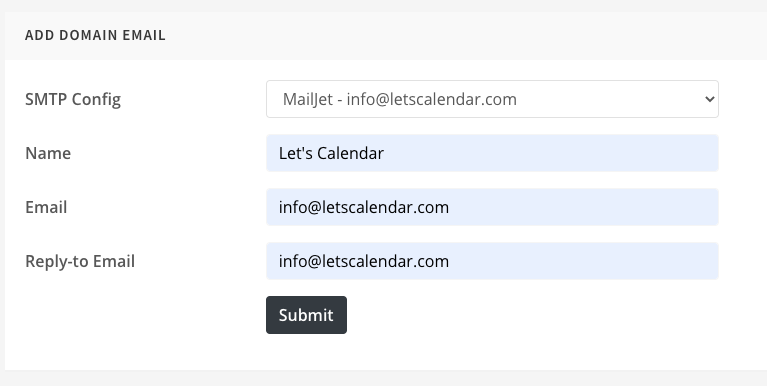This screenshot has width=767, height=386.
Task: Click the Name field label
Action: click(48, 153)
